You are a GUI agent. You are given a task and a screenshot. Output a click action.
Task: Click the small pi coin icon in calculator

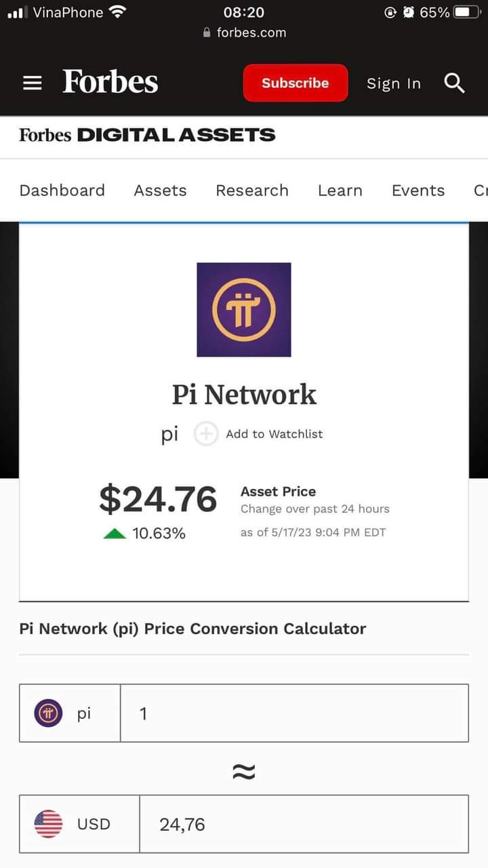coord(48,713)
